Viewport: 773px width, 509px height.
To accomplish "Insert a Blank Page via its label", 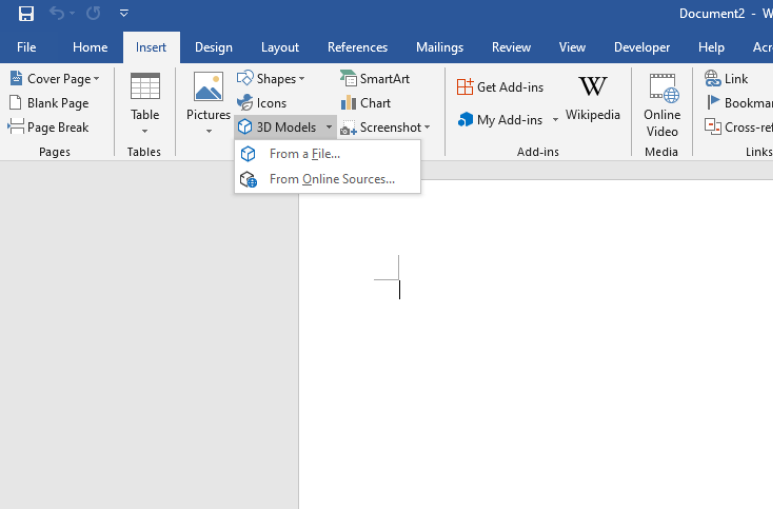I will (58, 103).
